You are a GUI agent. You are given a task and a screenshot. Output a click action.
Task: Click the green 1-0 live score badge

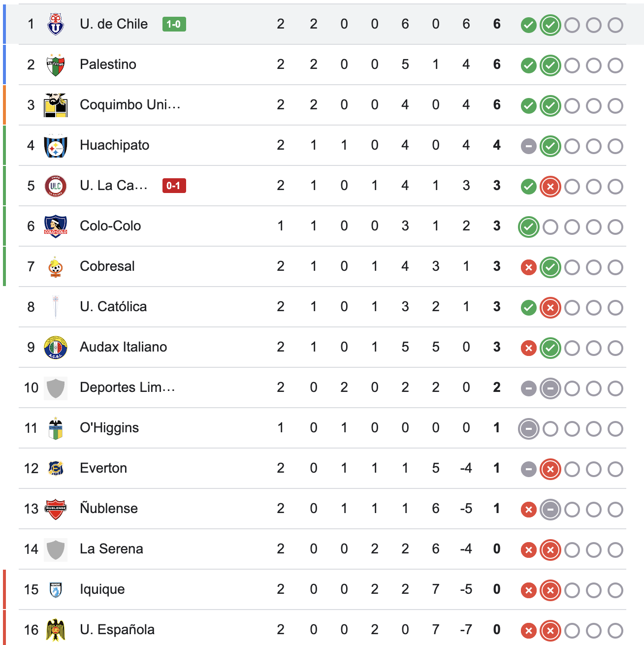coord(174,24)
